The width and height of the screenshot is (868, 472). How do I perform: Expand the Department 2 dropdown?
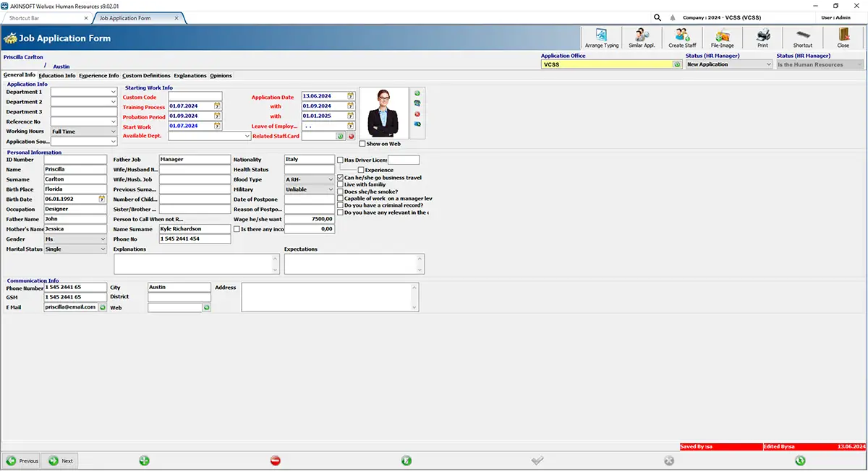114,102
